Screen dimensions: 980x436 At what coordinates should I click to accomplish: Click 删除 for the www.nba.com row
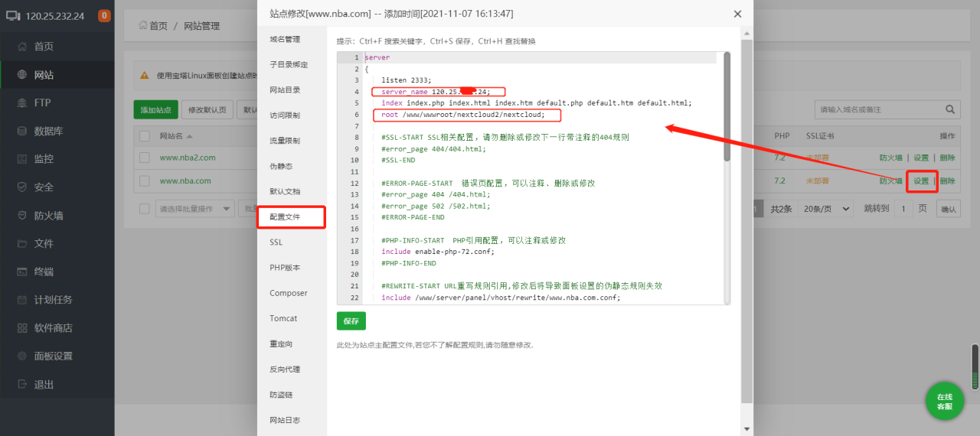click(x=948, y=181)
